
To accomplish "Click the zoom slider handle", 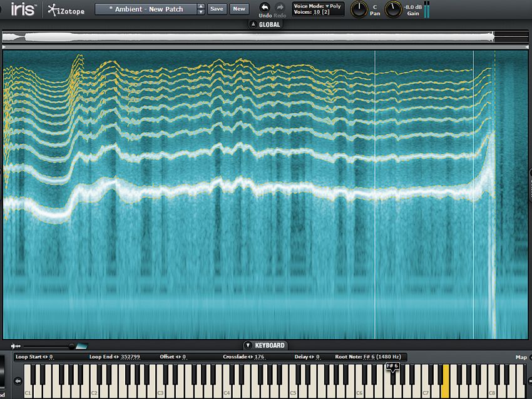I will pos(71,346).
